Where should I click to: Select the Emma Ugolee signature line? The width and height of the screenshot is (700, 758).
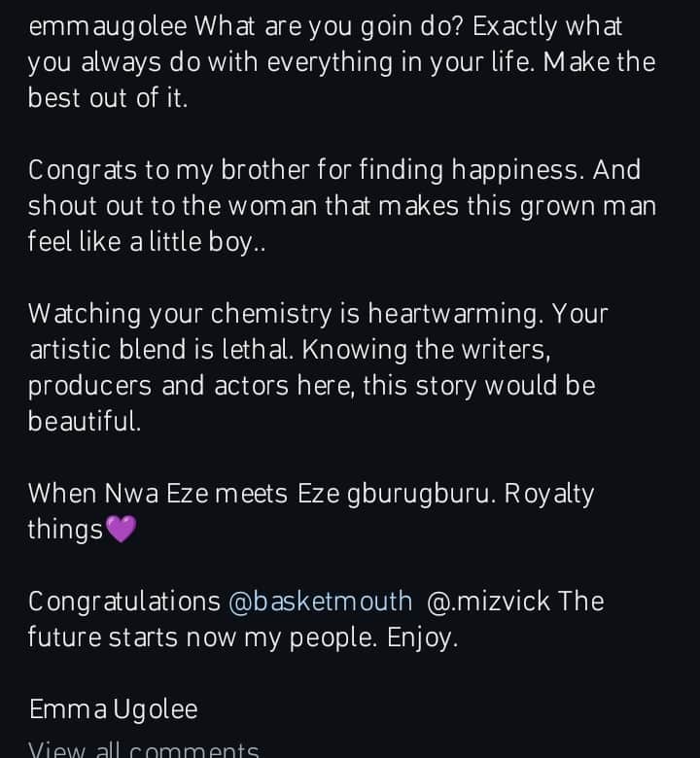113,709
